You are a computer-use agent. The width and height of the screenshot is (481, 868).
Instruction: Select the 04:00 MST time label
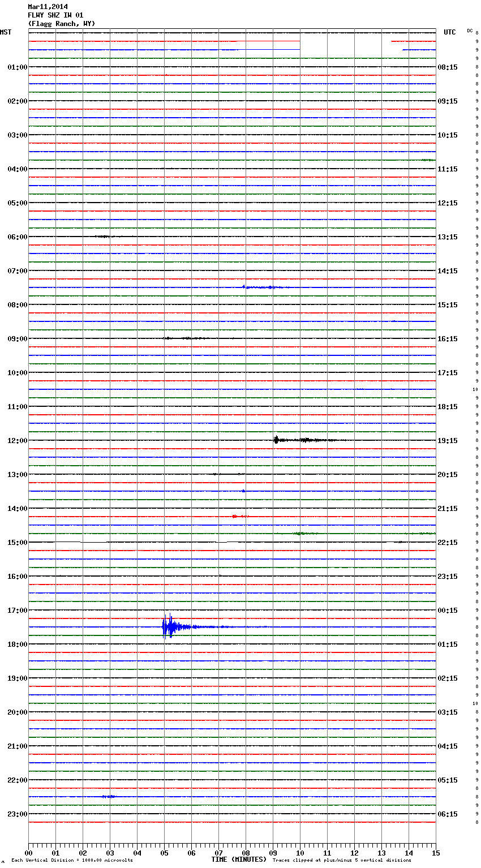point(18,169)
